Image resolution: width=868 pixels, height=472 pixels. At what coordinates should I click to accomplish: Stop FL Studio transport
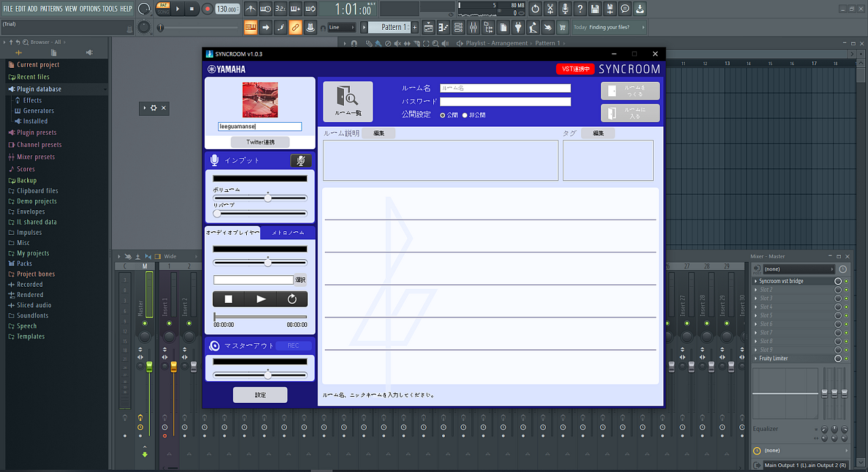point(193,9)
